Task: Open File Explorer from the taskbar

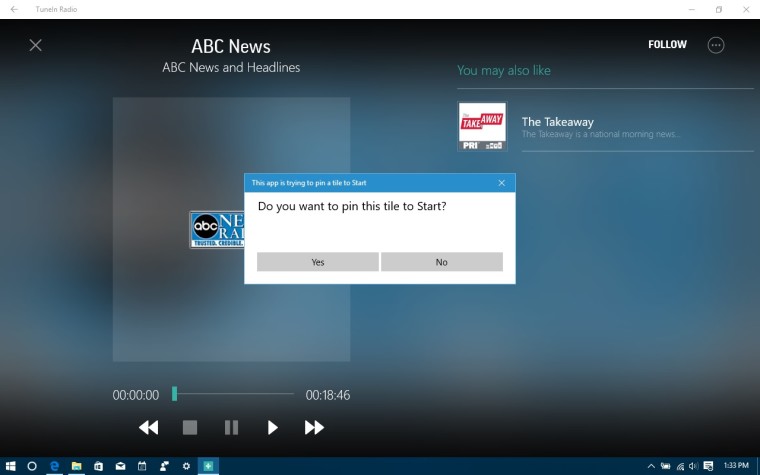Action: (x=77, y=466)
